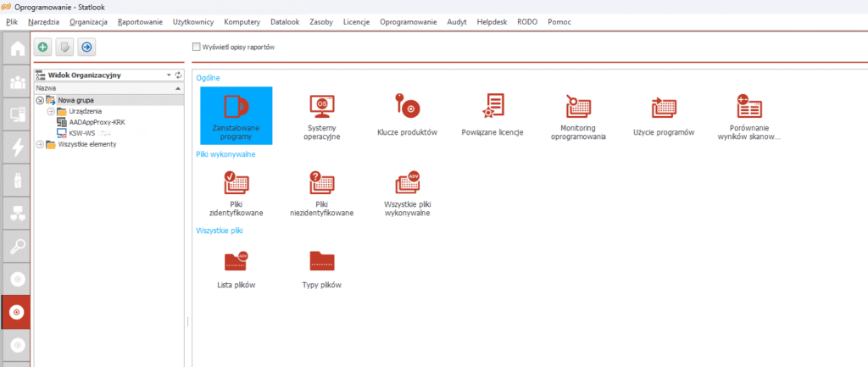Collapse the Nowa grupa tree node
868x367 pixels.
tap(40, 100)
